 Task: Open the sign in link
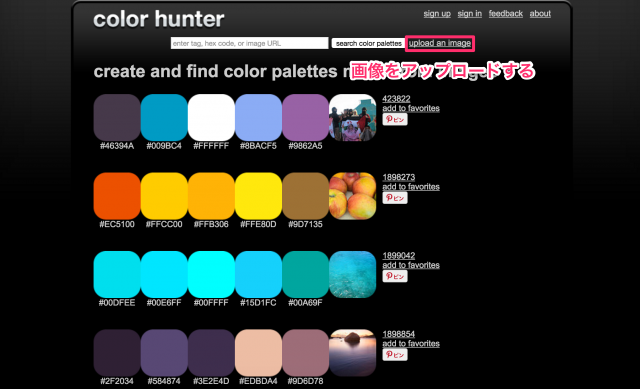[x=469, y=13]
